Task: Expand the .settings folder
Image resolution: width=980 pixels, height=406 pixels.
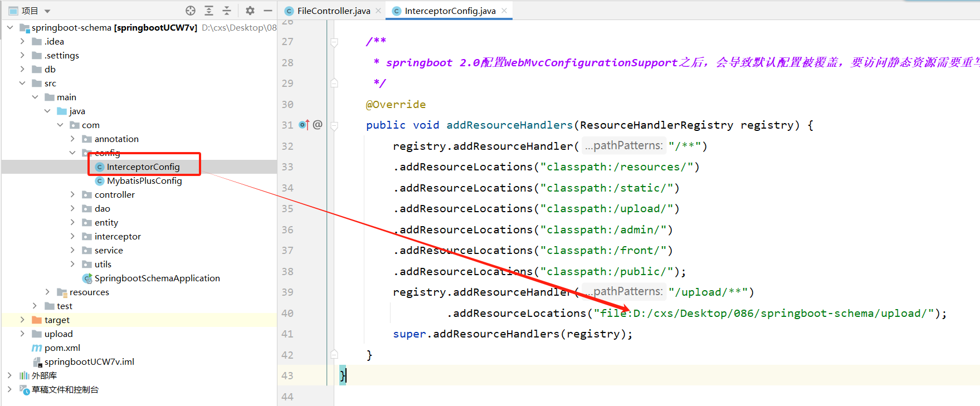Action: (22, 55)
